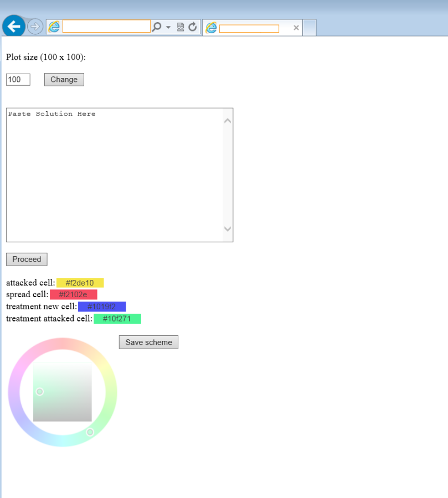Image resolution: width=448 pixels, height=498 pixels.
Task: Click the address bar URL field
Action: [x=106, y=27]
